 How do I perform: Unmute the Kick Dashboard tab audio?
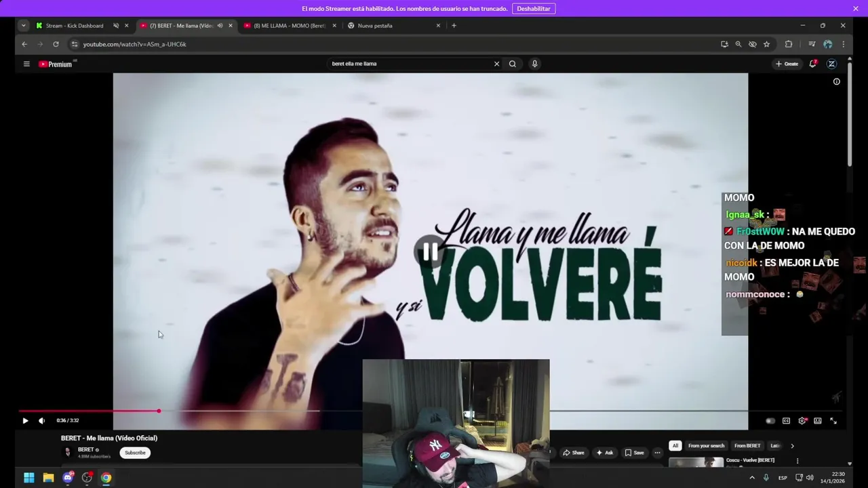[116, 26]
